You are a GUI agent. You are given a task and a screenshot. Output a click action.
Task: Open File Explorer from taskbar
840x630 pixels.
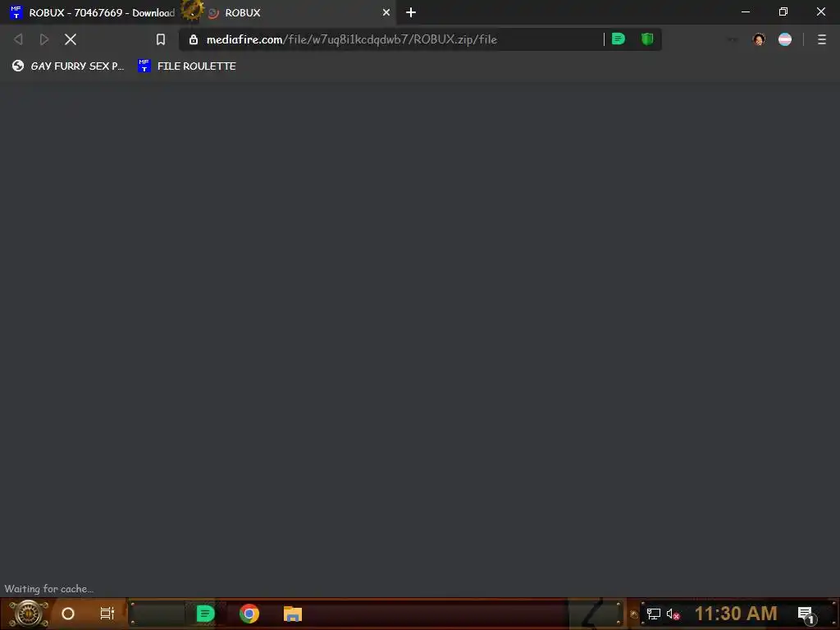tap(293, 614)
